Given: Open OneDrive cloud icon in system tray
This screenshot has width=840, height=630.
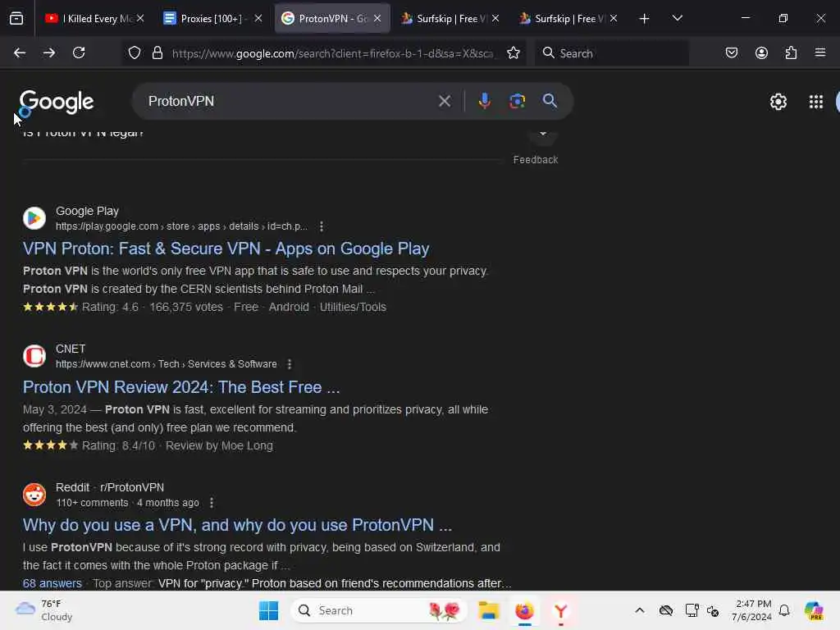Looking at the screenshot, I should 666,610.
